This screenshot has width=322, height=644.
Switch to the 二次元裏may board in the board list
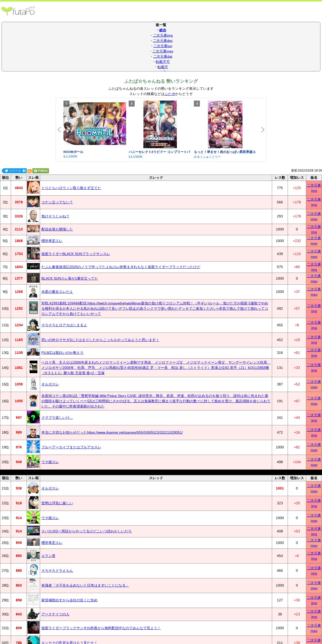pyautogui.click(x=163, y=51)
